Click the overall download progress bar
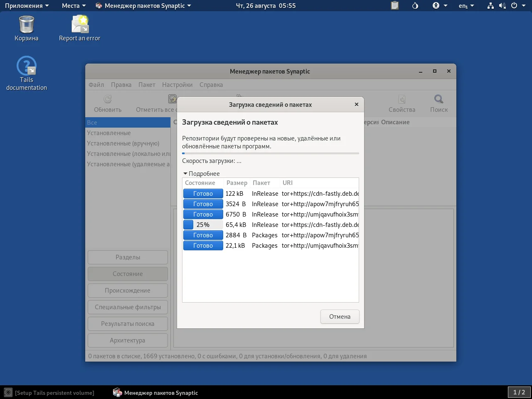 [x=271, y=153]
